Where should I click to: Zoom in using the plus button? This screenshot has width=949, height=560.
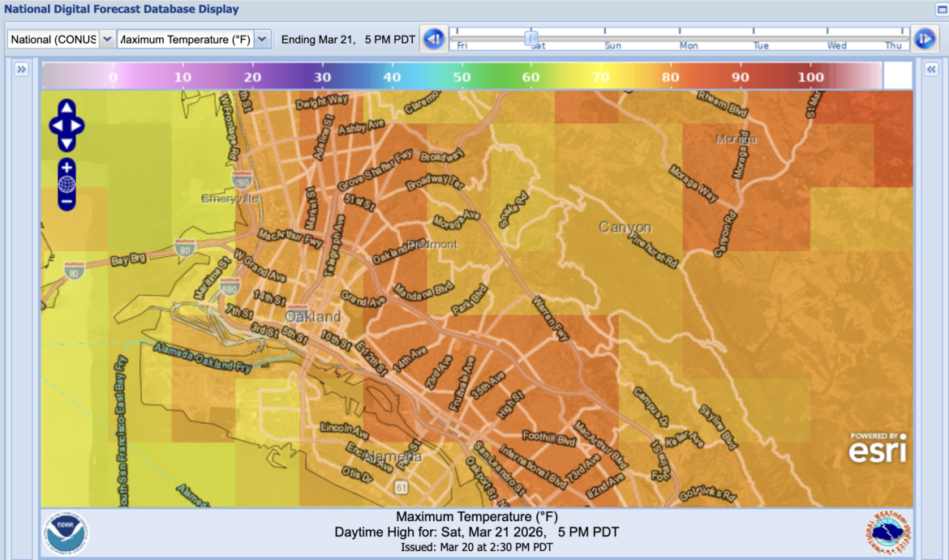pos(67,167)
